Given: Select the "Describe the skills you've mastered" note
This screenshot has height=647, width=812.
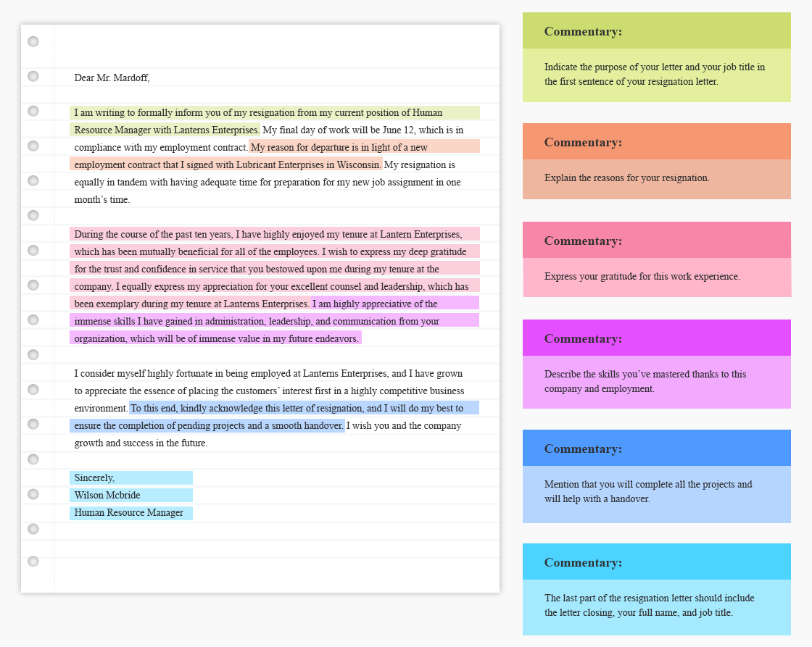Looking at the screenshot, I should (x=645, y=381).
